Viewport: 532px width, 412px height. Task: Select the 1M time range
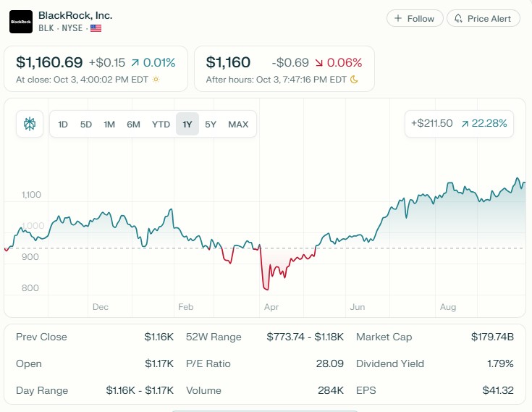click(109, 125)
